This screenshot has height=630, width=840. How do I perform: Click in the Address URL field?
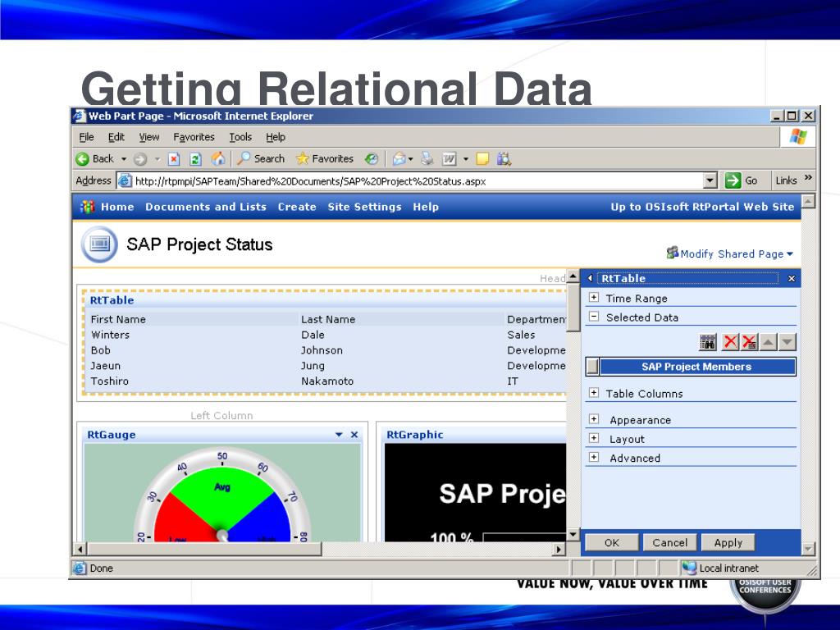[x=410, y=181]
